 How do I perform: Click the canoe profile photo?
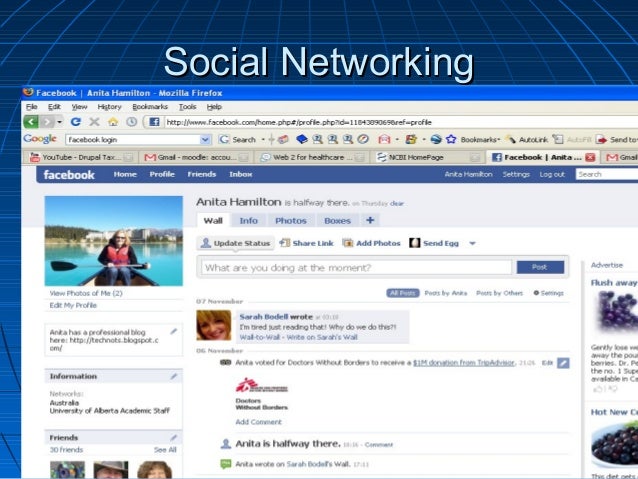[114, 241]
